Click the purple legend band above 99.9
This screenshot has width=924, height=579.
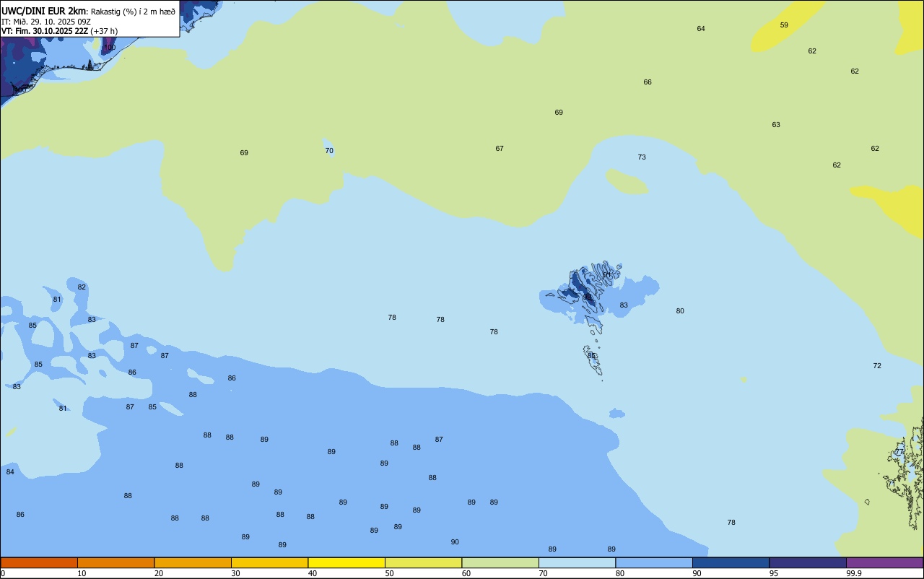[884, 562]
